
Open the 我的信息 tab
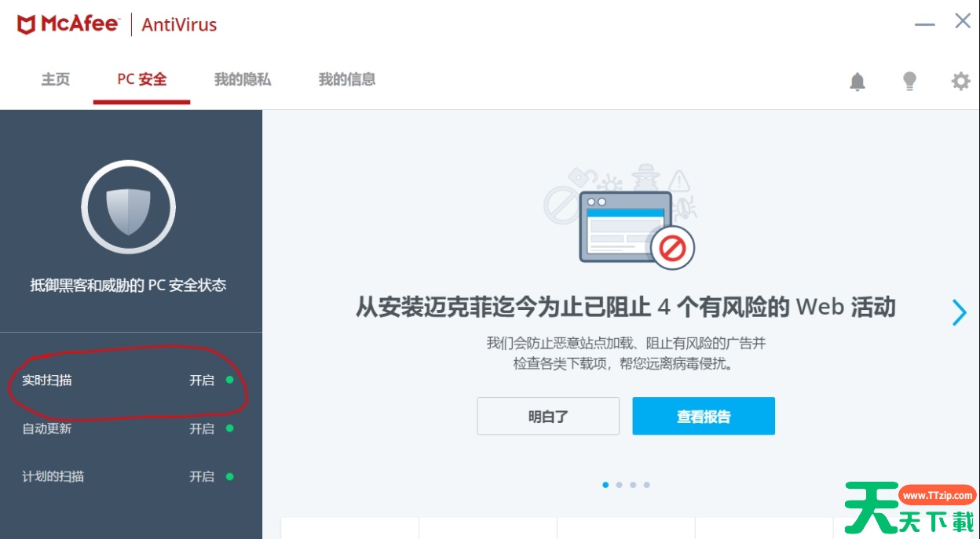tap(346, 79)
